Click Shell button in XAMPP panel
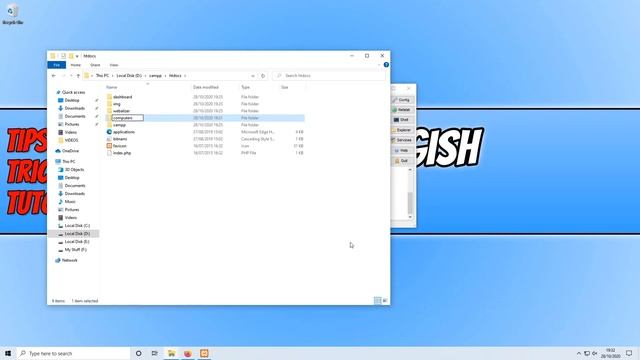 402,120
